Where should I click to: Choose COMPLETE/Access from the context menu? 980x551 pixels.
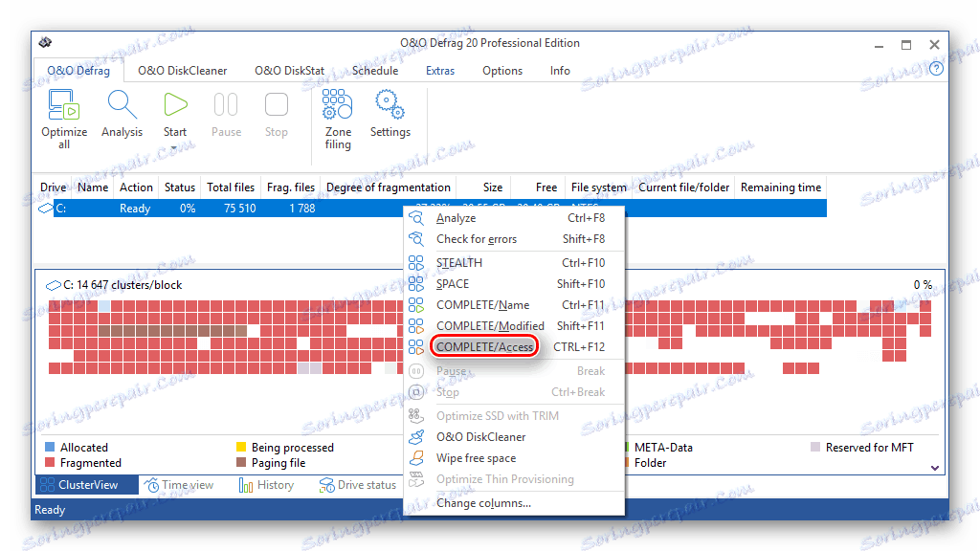click(484, 345)
